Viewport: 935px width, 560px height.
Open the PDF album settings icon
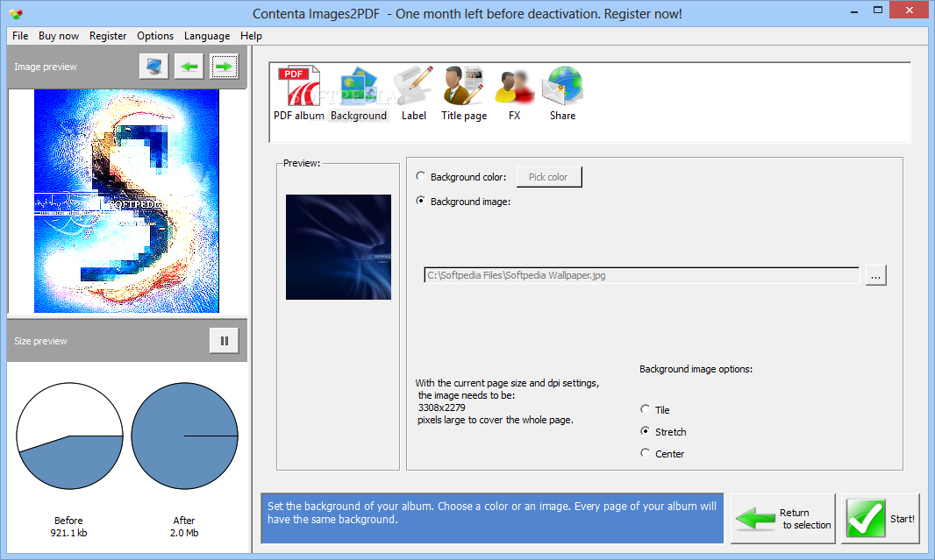299,93
